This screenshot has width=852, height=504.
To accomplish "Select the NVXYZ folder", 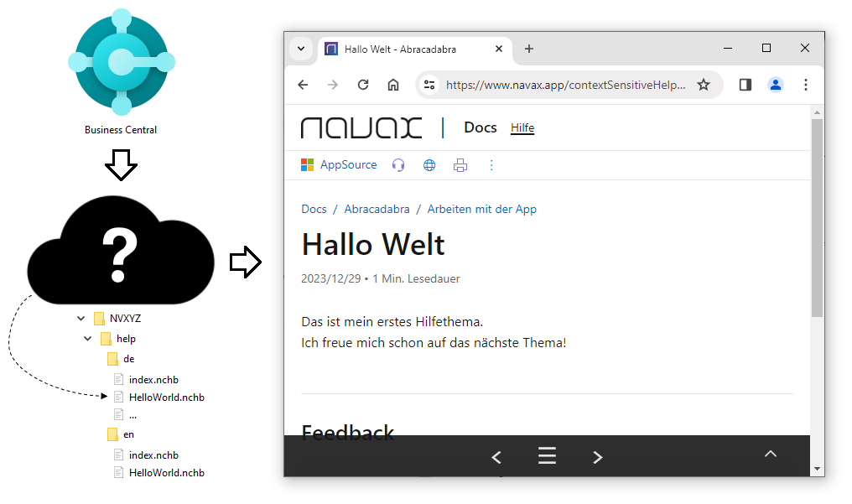I will (117, 319).
